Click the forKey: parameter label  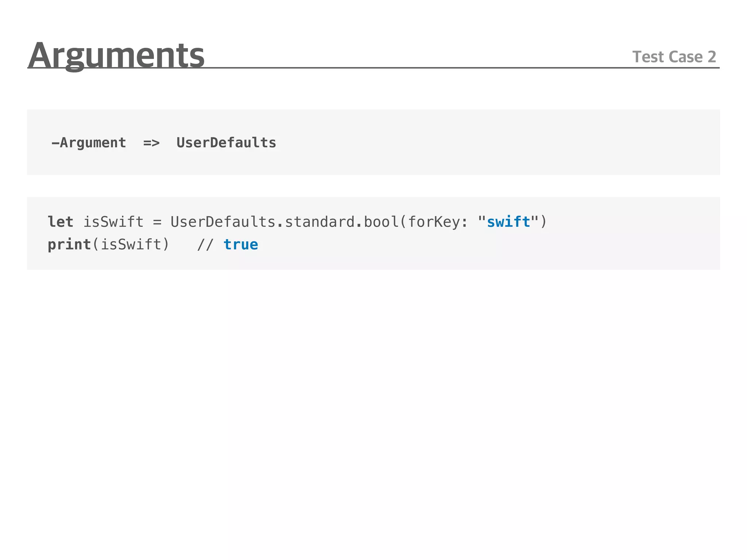point(437,222)
